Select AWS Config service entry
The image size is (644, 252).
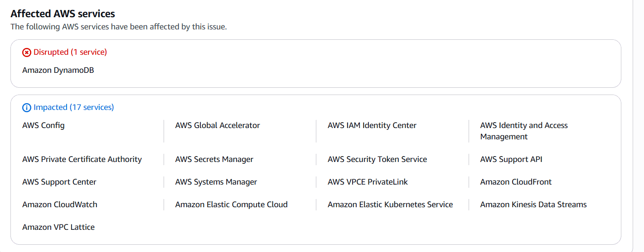coord(44,125)
